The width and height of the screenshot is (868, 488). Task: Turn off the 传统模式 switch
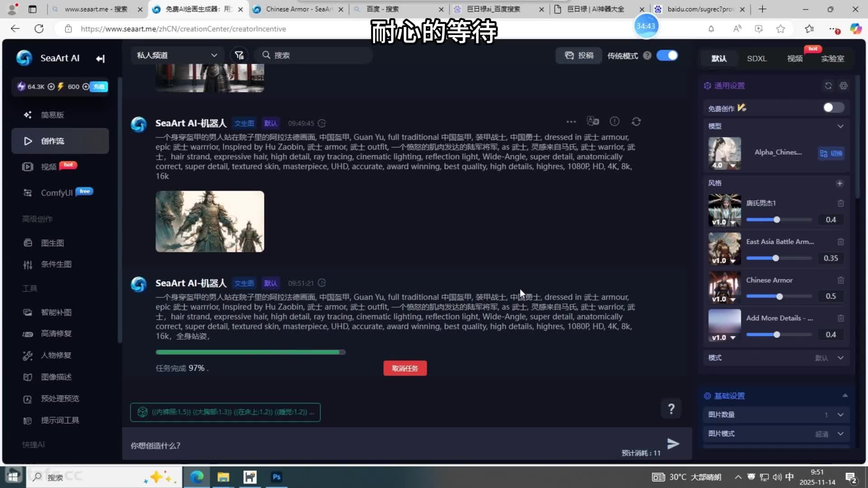coord(667,55)
